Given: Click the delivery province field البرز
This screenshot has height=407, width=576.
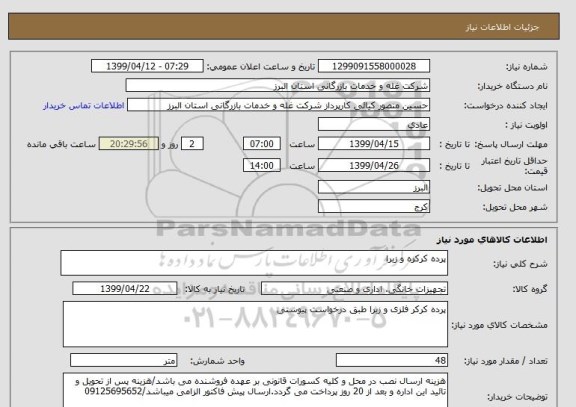Looking at the screenshot, I should click(374, 187).
